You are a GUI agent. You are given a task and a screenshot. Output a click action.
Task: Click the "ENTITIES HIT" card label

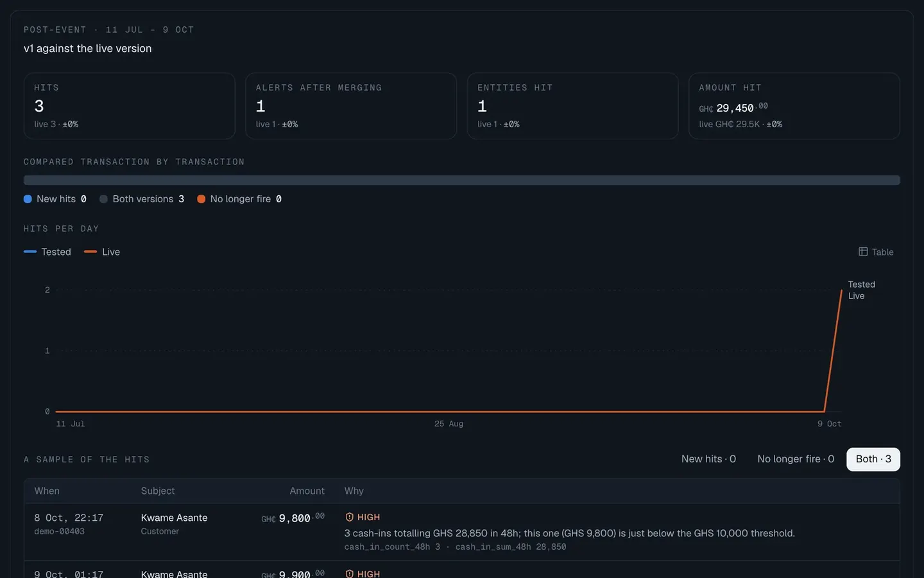point(515,87)
